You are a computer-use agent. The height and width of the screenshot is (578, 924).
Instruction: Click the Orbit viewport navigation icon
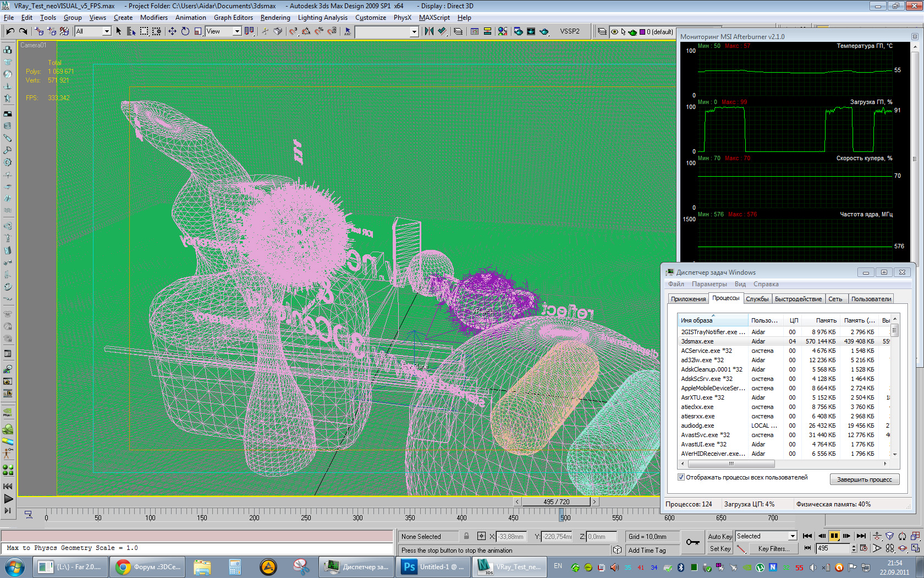click(x=903, y=548)
